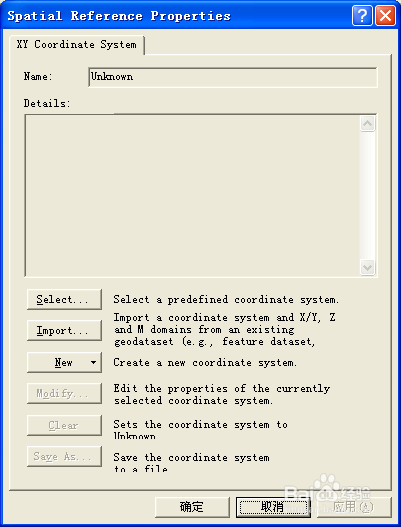Click the 'Name:' label
Image resolution: width=401 pixels, height=527 pixels.
point(38,77)
